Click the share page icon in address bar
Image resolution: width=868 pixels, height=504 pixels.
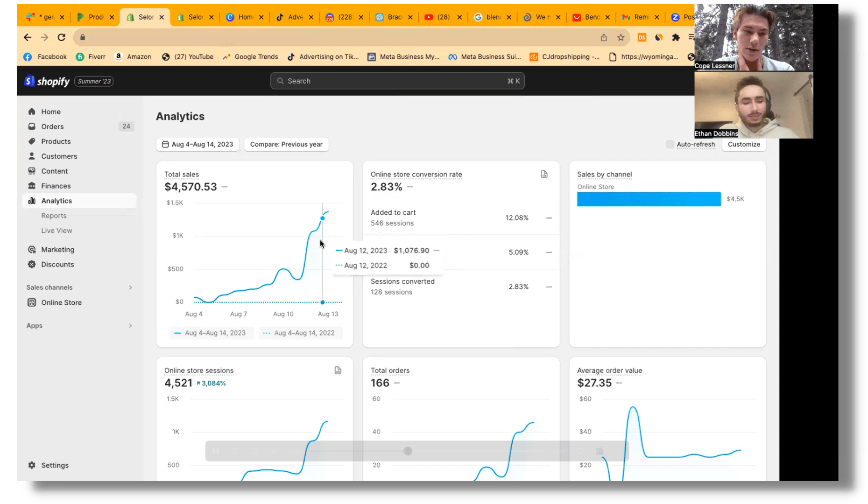pos(604,37)
